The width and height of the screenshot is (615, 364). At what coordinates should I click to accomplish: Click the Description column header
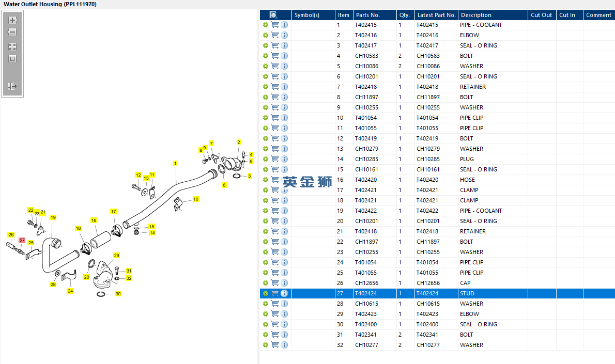(x=493, y=15)
